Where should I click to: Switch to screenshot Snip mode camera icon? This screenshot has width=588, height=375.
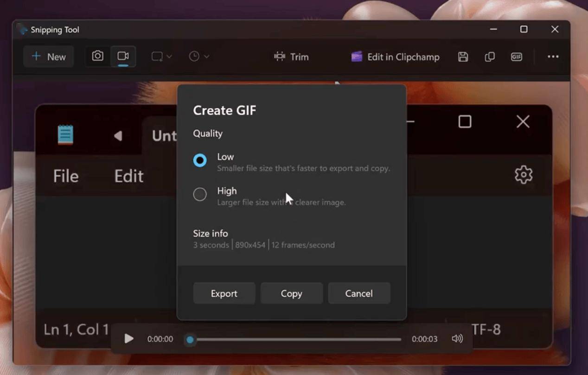(x=97, y=57)
